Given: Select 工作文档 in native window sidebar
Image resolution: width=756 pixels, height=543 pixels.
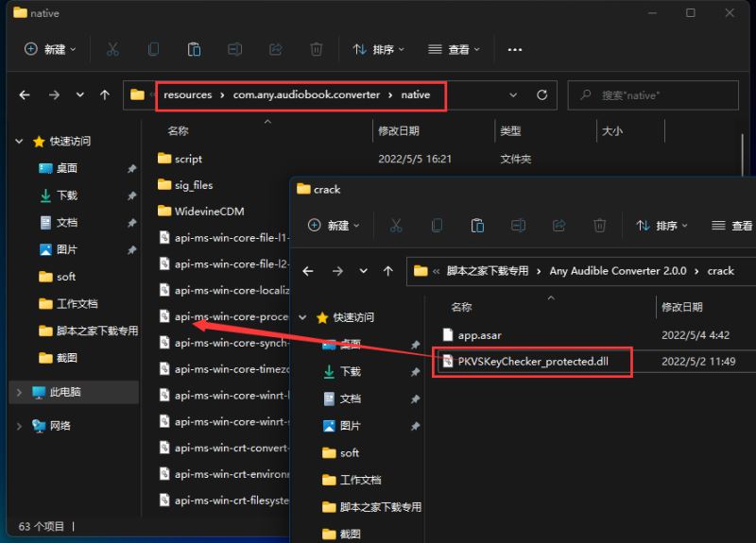Looking at the screenshot, I should (68, 303).
